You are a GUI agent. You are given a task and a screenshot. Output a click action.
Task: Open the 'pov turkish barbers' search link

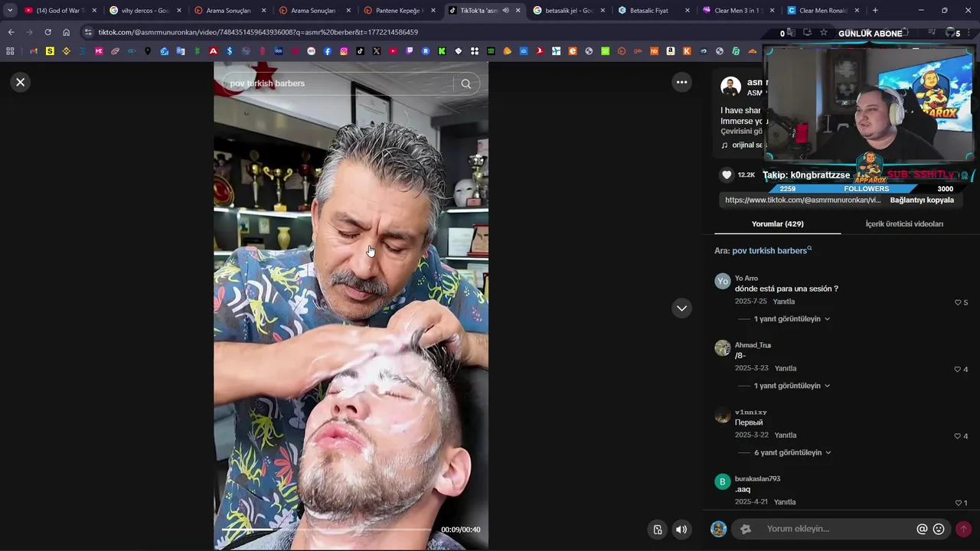pos(770,250)
